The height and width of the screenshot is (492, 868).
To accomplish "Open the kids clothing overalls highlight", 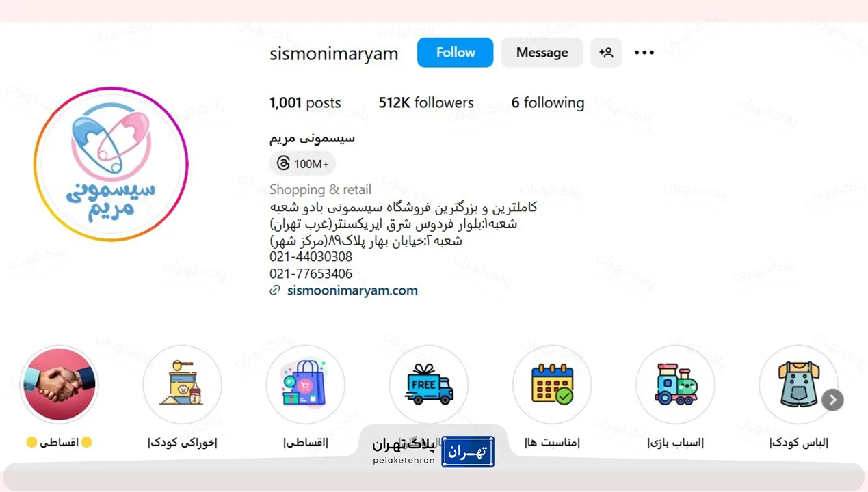I will point(798,385).
